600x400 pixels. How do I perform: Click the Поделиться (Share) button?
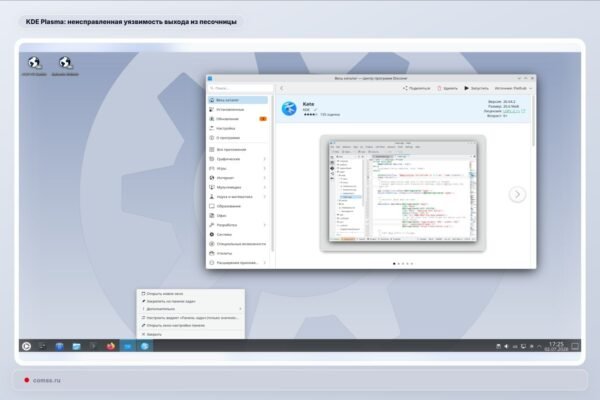(x=416, y=88)
